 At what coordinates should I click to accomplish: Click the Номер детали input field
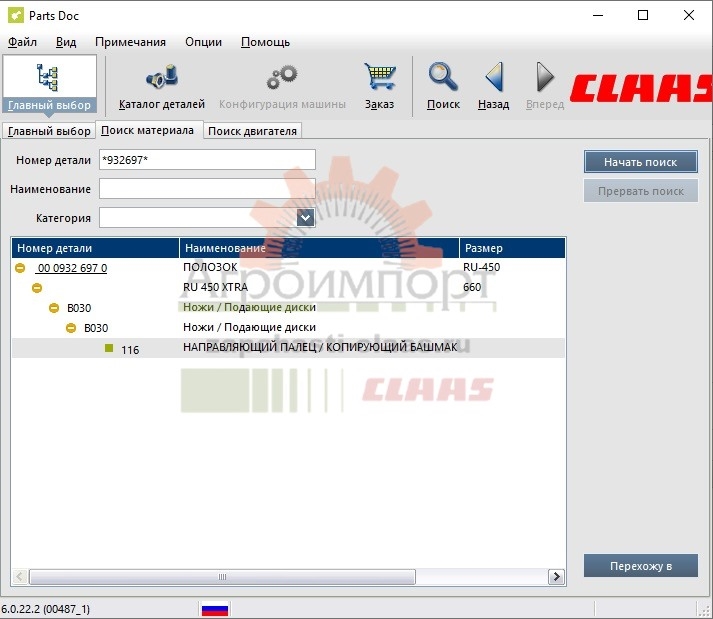tap(207, 160)
